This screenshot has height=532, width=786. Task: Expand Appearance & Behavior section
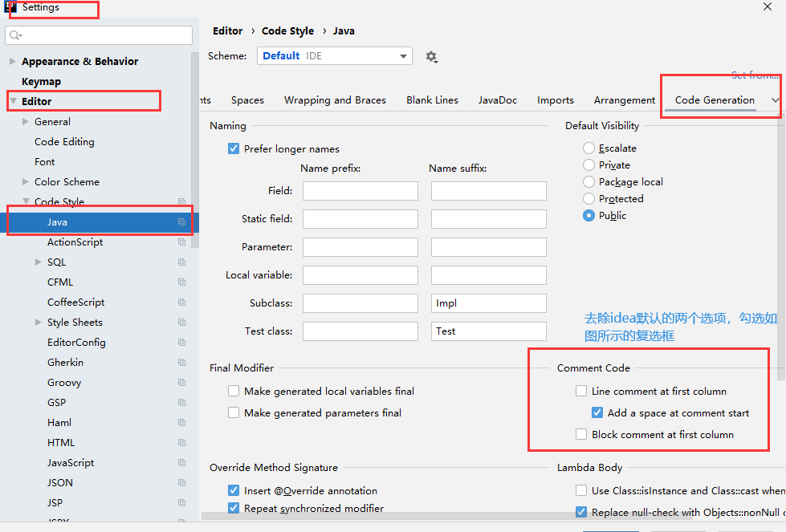coord(13,61)
